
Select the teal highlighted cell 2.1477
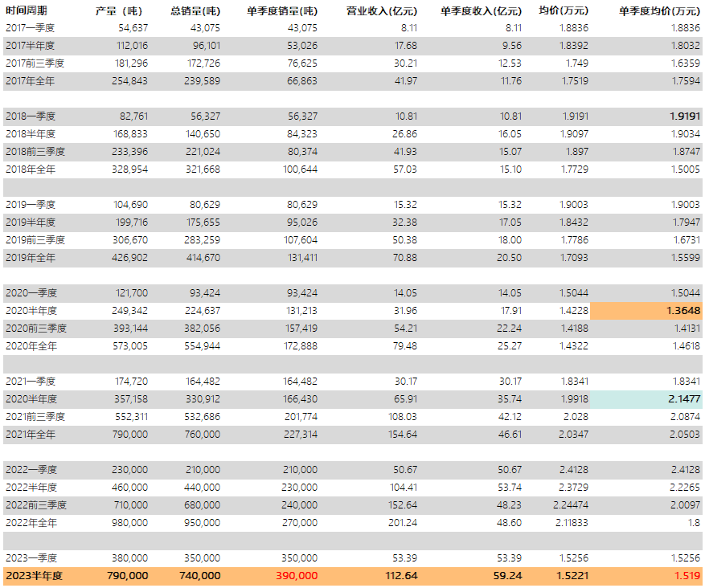click(x=646, y=399)
